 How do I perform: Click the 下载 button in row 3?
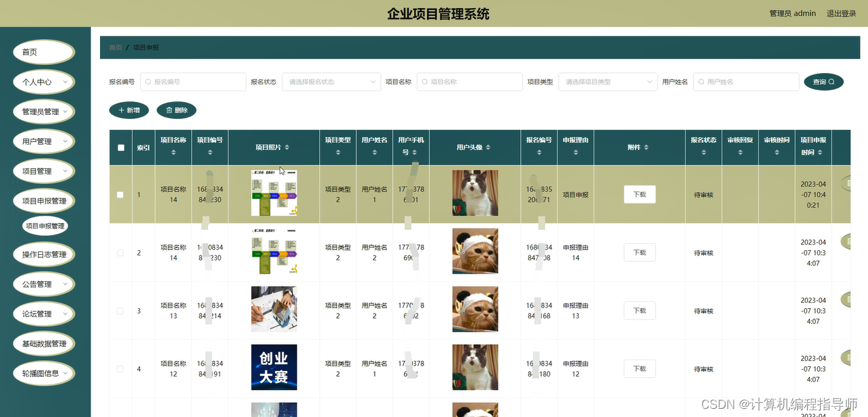(x=640, y=311)
